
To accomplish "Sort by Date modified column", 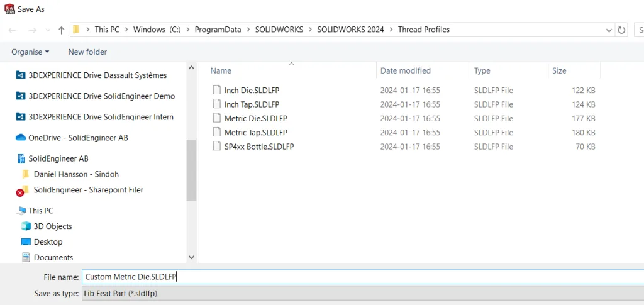I will (406, 70).
